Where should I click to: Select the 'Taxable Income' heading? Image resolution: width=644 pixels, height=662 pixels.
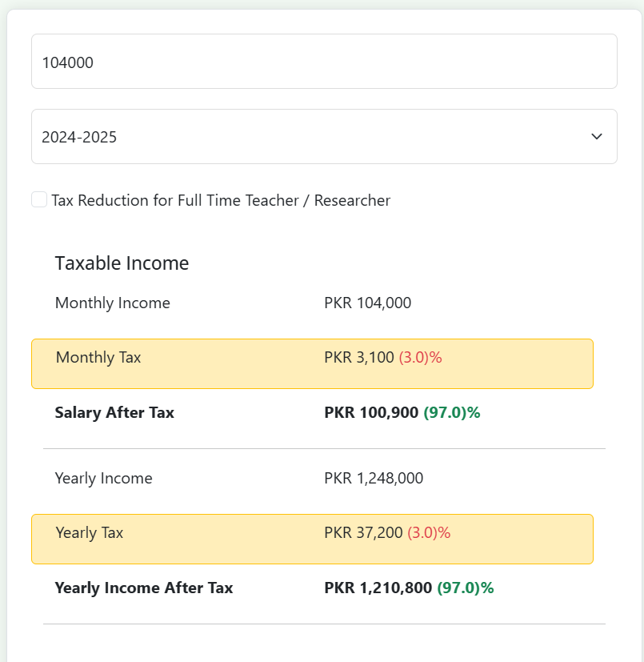coord(122,263)
